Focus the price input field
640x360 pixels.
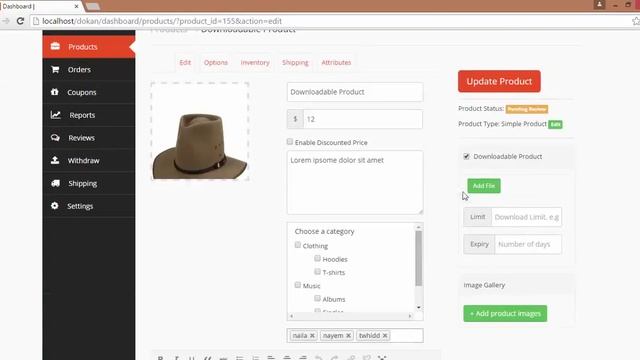pos(363,119)
